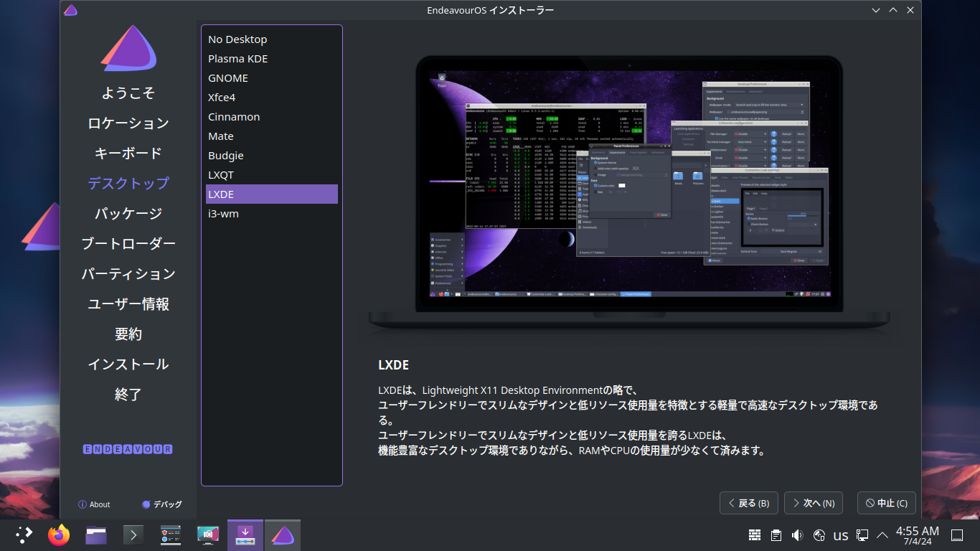Open ブートローダー step in sidebar

128,244
